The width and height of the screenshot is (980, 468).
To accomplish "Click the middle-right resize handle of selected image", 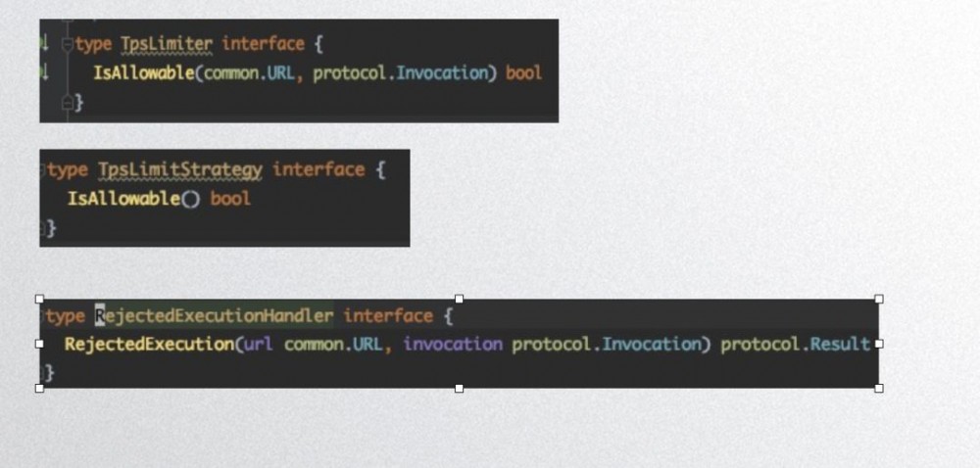I will 878,344.
